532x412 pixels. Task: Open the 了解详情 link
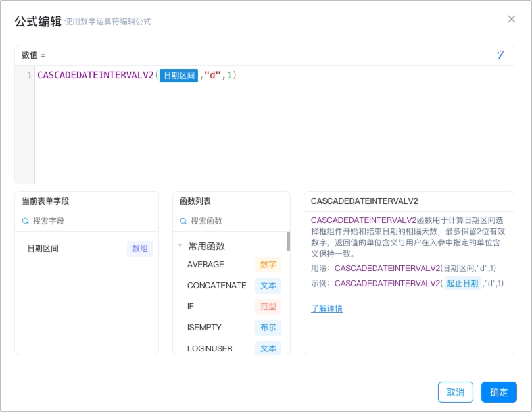pyautogui.click(x=327, y=309)
